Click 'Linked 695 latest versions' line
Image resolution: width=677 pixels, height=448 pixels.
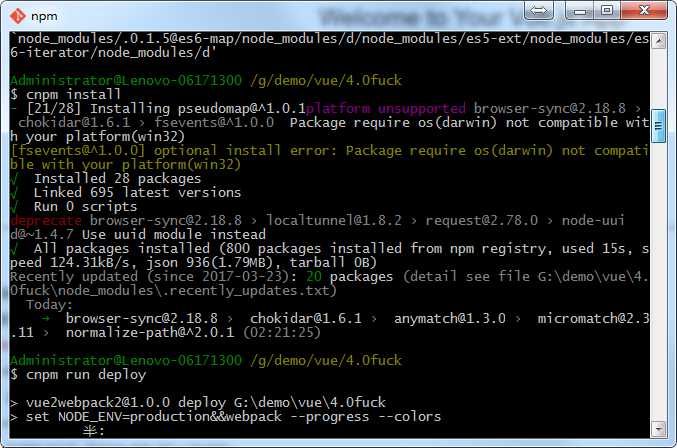pos(137,192)
